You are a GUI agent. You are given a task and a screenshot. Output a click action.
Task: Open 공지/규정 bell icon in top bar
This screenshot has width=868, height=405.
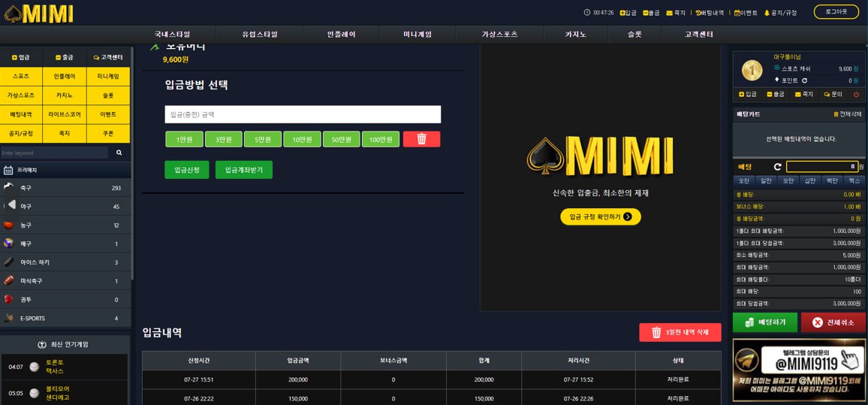(767, 13)
